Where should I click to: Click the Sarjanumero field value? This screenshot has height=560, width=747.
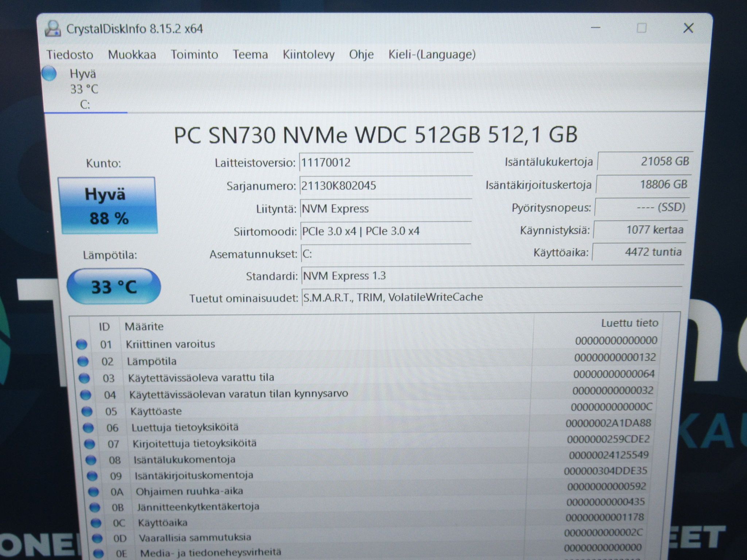point(386,186)
